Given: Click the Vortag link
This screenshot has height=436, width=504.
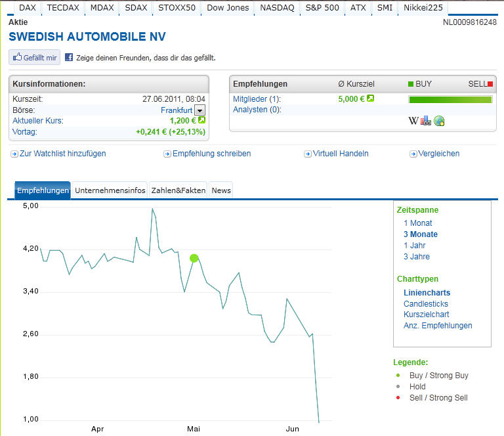Looking at the screenshot, I should (25, 132).
